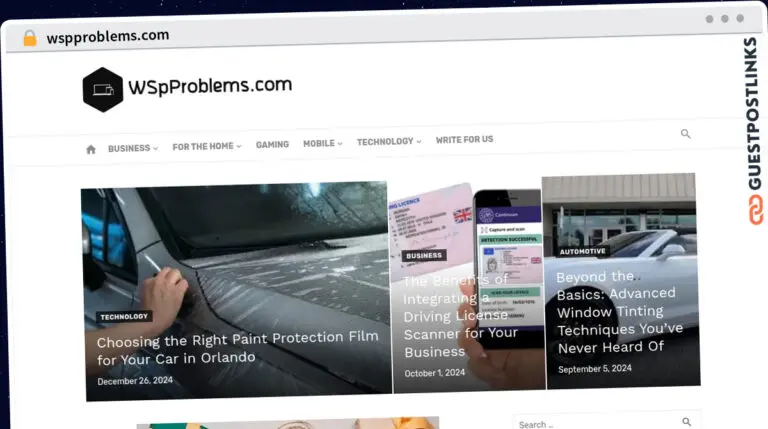Open Advanced Window Tinting Techniques article

click(619, 312)
